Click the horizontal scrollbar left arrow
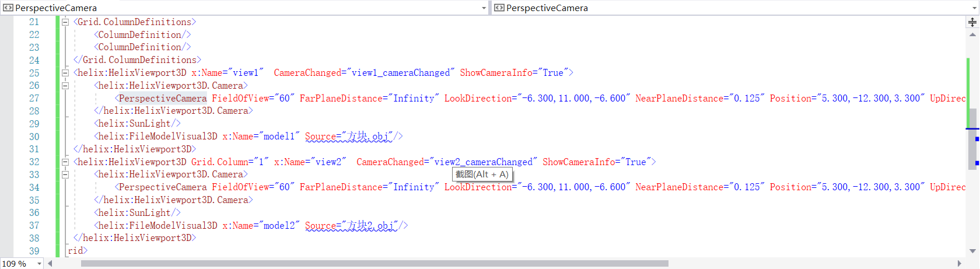Viewport: 980px width, 269px height. click(50, 264)
